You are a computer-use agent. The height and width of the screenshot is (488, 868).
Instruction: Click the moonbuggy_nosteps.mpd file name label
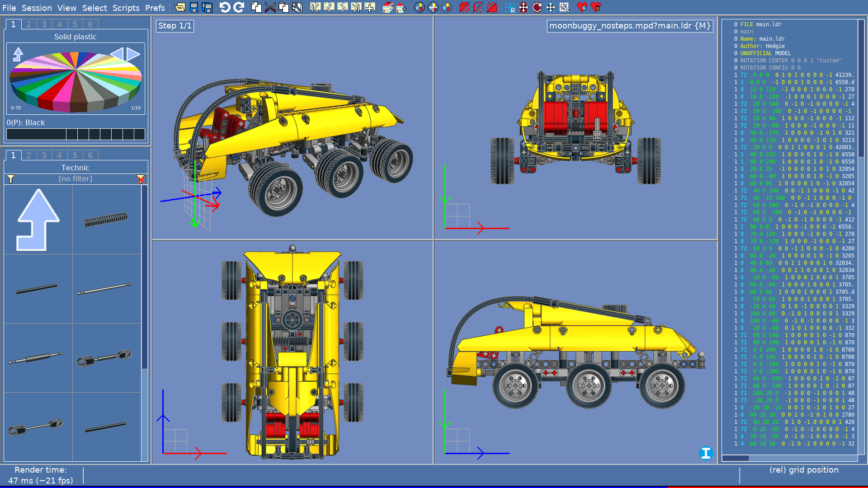630,26
